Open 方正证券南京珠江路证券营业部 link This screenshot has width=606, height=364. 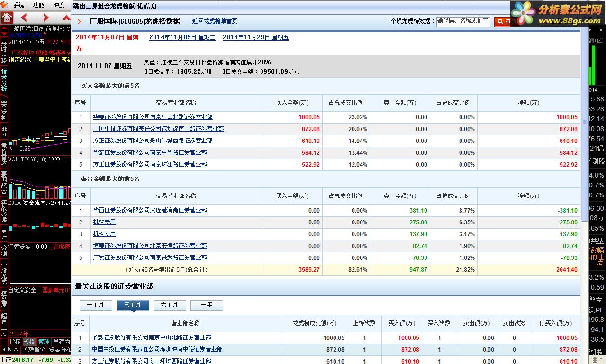[150, 164]
